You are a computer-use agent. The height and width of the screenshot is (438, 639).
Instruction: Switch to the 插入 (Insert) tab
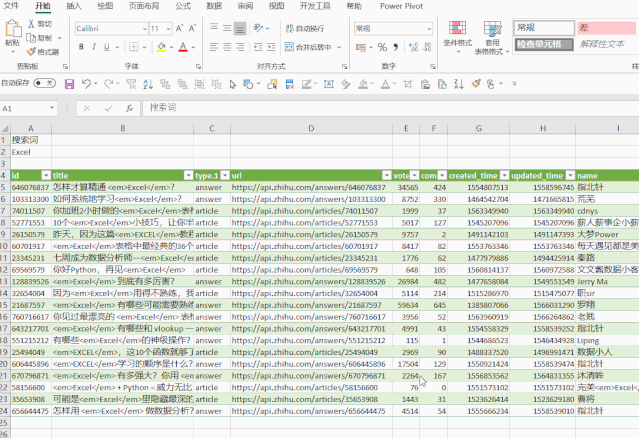point(74,6)
